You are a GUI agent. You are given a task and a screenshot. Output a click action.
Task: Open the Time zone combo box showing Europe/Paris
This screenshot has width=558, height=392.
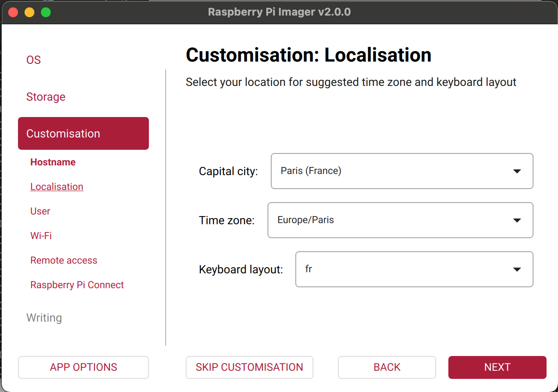391,220
